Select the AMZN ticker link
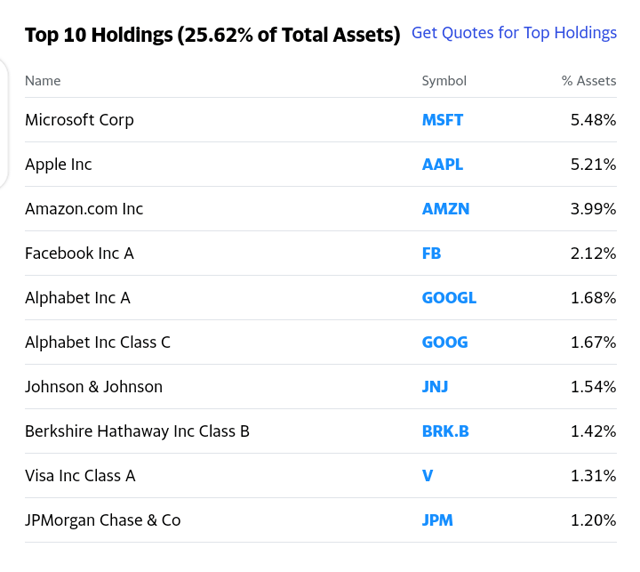640x572 pixels. [445, 209]
